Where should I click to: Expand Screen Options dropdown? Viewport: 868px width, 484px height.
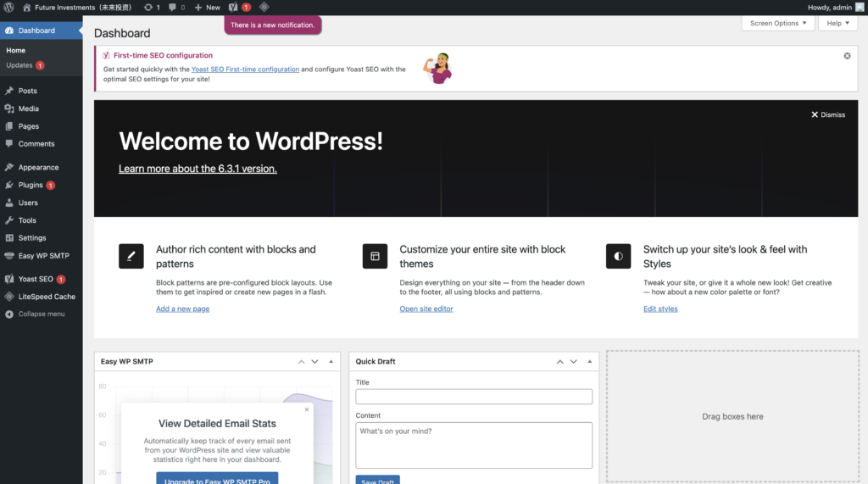pos(778,23)
